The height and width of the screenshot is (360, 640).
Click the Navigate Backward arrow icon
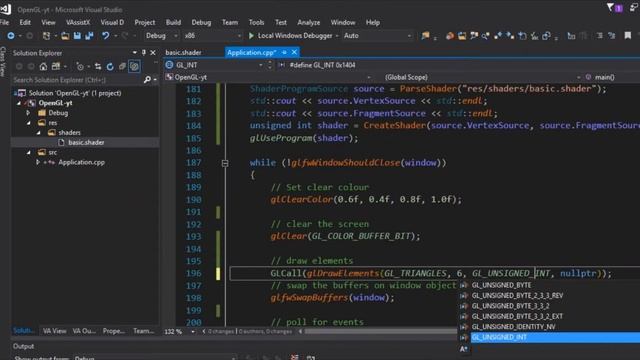11,36
